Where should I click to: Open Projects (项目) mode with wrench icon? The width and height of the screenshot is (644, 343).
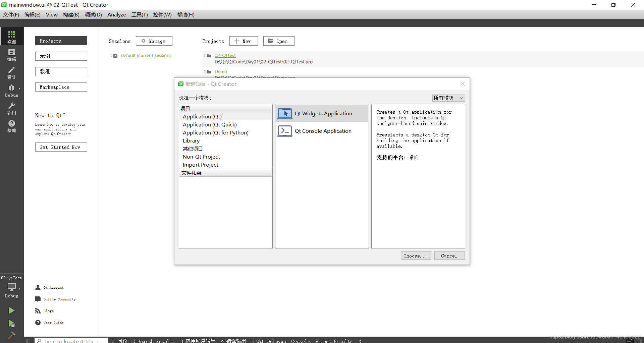[12, 108]
